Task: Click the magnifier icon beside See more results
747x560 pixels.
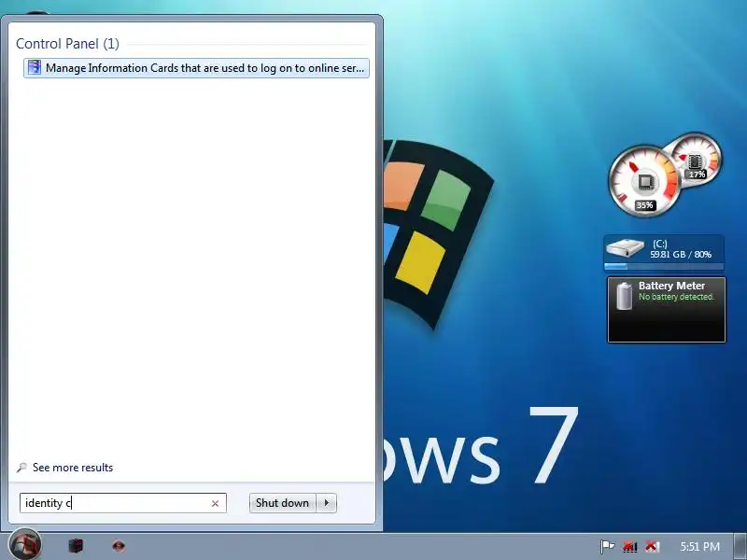Action: coord(21,468)
